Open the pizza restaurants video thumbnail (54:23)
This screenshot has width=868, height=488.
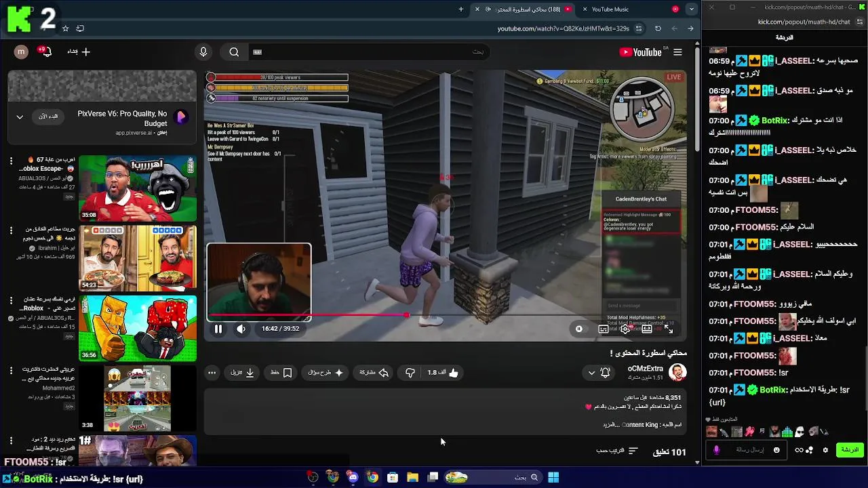138,258
